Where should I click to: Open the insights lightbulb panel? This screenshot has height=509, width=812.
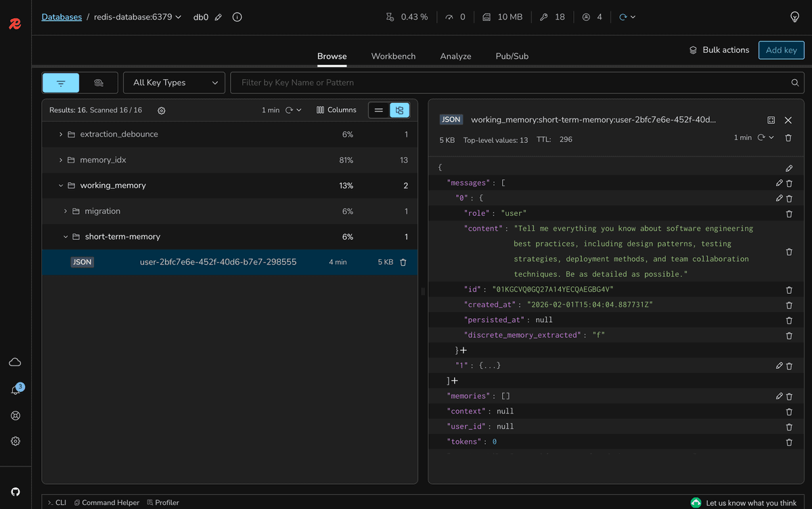coord(794,16)
